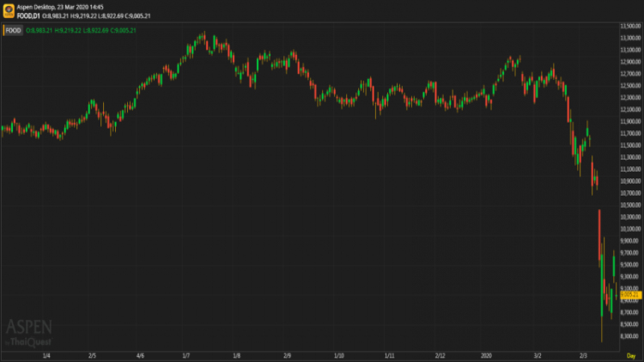The image size is (644, 362).
Task: Select the FOOD series legend label
Action: tap(13, 31)
